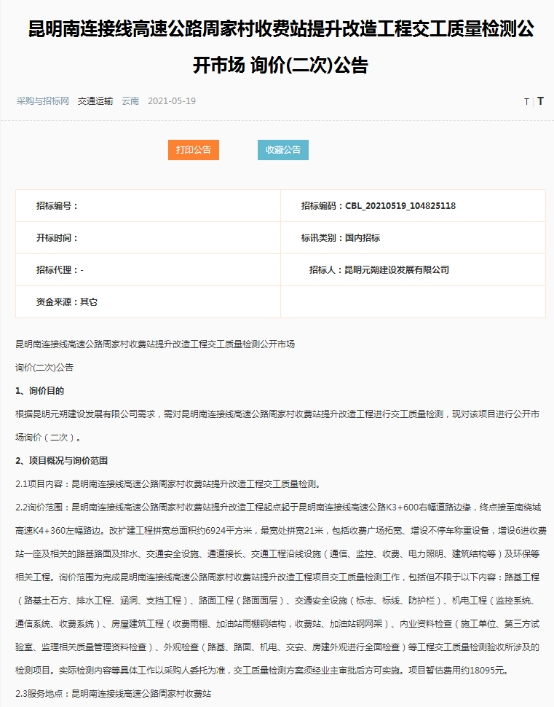Click the 开标时间 table cell
The image size is (554, 707).
[148, 238]
